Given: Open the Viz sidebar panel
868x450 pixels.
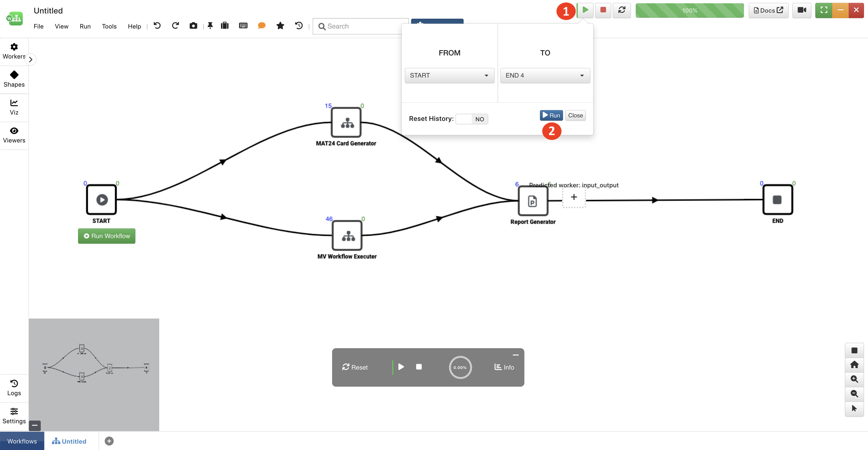Looking at the screenshot, I should click(x=14, y=107).
